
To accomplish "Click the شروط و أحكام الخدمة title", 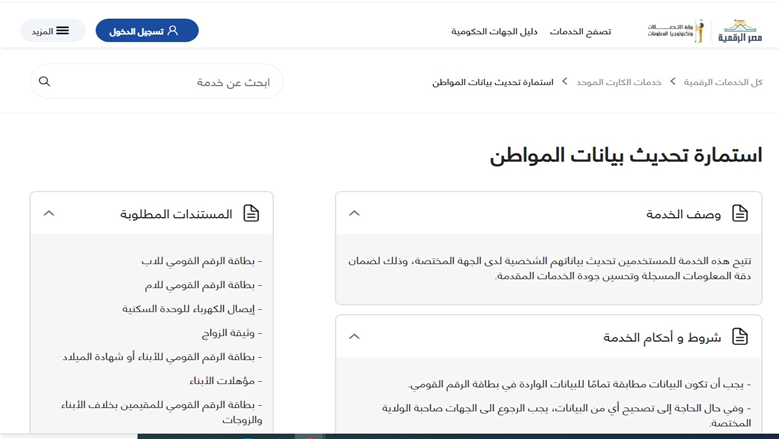I will pos(662,337).
